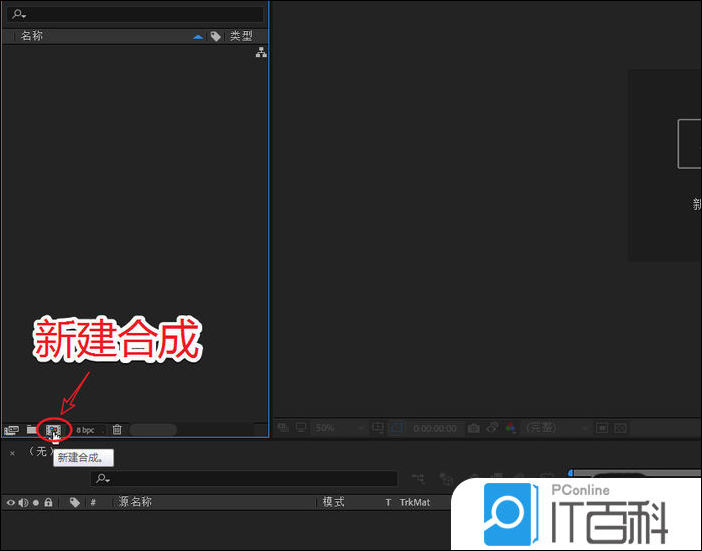
Task: Sort by the 类型 column header
Action: coord(241,36)
